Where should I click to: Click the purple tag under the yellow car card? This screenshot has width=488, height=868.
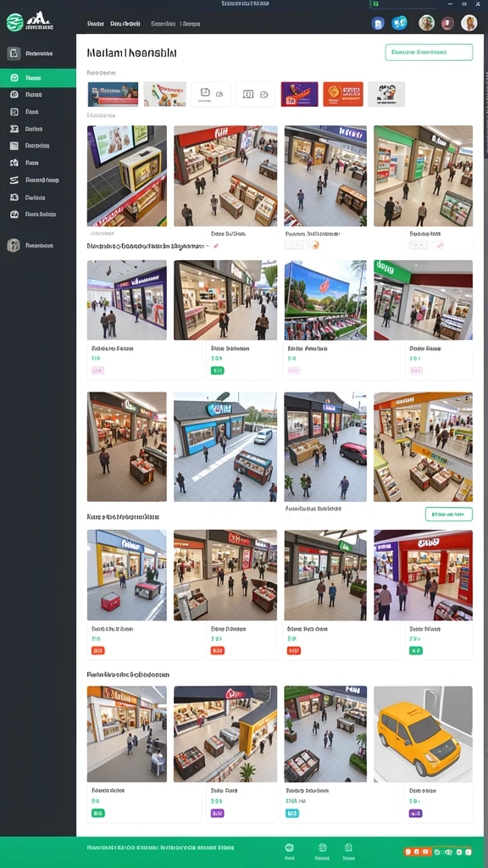(x=415, y=813)
